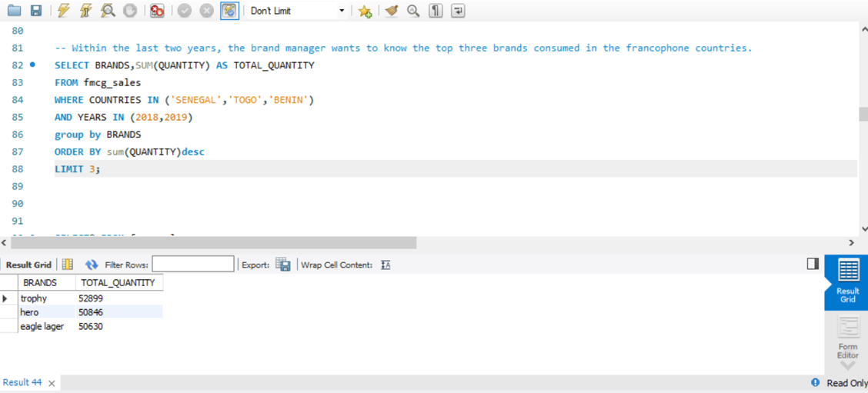Sort by BRANDS column header

(x=46, y=283)
